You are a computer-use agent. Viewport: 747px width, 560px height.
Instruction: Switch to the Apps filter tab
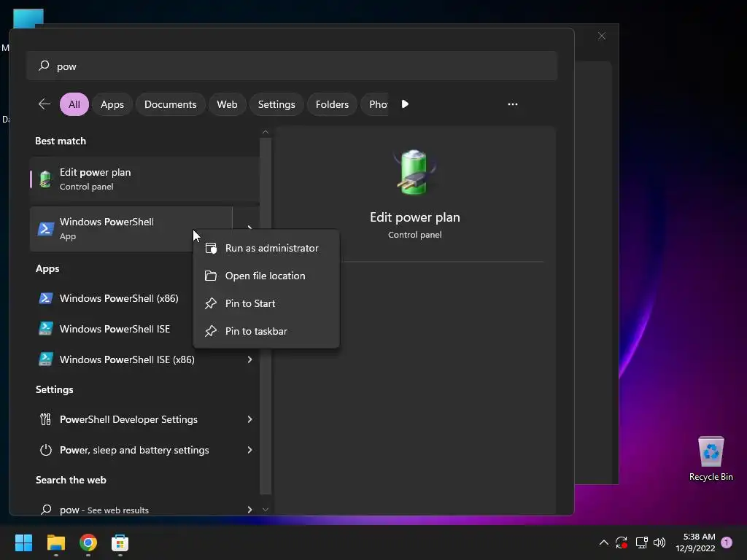pos(112,104)
